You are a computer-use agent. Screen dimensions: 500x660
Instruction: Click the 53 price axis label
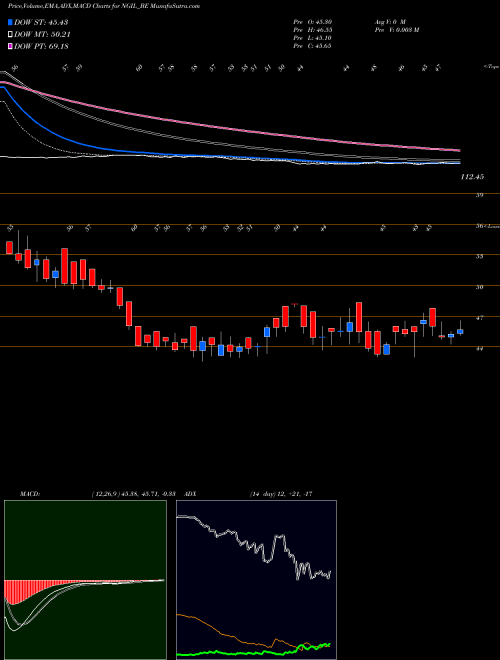click(480, 256)
